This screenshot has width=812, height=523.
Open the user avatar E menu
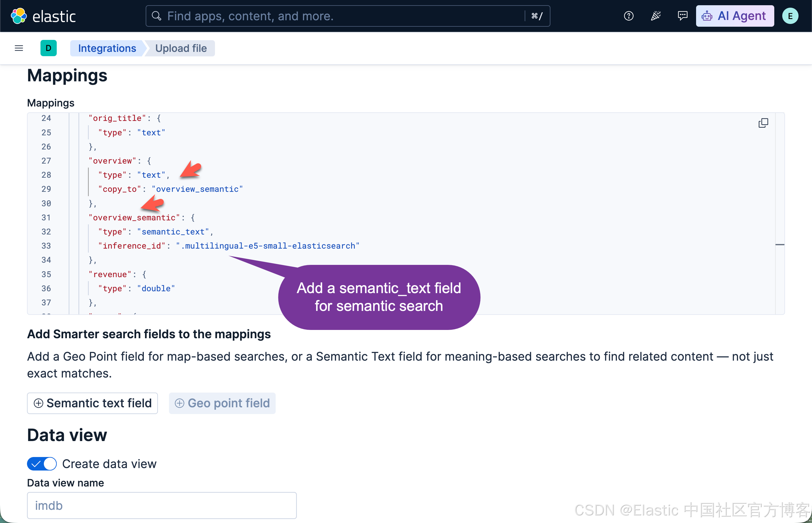(x=790, y=16)
